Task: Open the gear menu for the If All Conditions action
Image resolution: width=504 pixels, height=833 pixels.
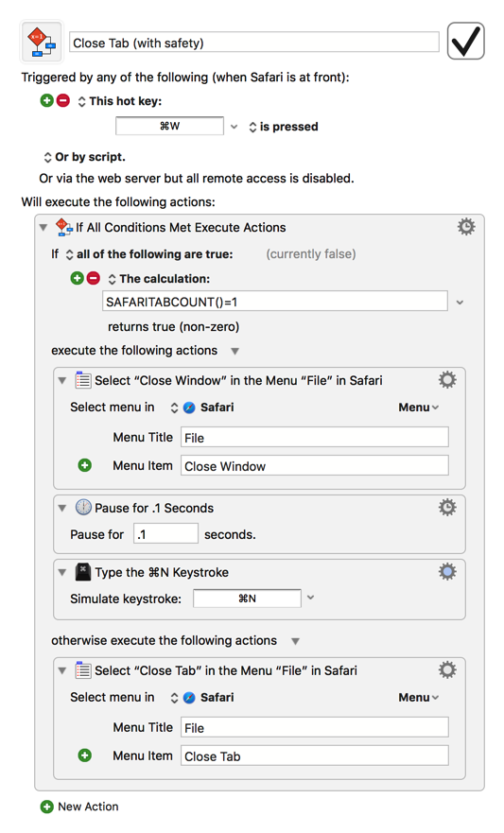Action: [x=466, y=227]
